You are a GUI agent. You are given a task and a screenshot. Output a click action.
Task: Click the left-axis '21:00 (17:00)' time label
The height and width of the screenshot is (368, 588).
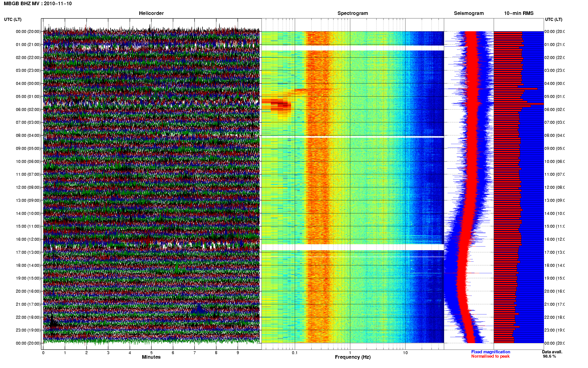(x=28, y=304)
